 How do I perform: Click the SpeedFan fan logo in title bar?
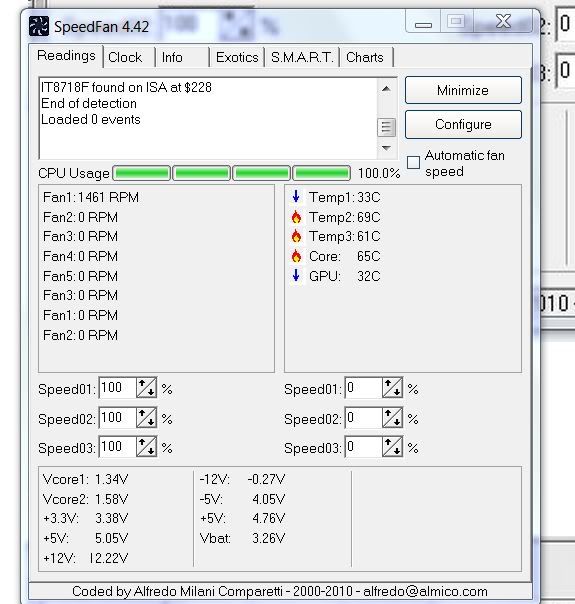pyautogui.click(x=39, y=27)
